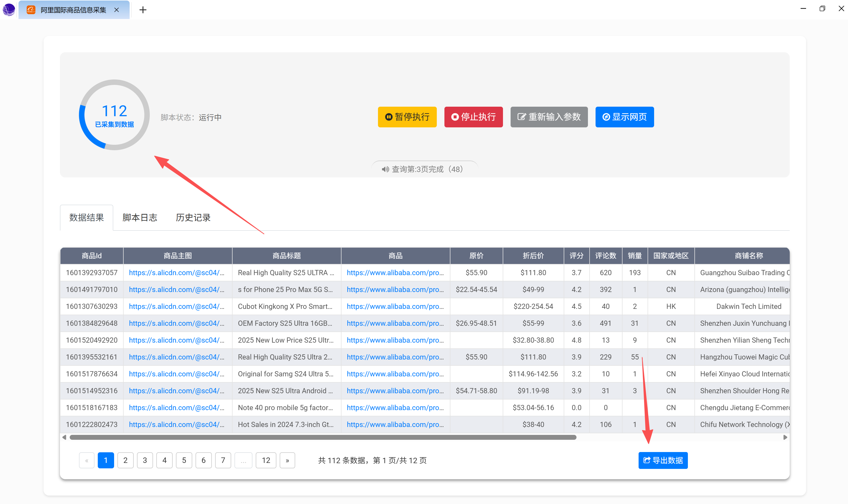Click the pagination ellipsis button
Image resolution: width=848 pixels, height=504 pixels.
click(x=243, y=460)
